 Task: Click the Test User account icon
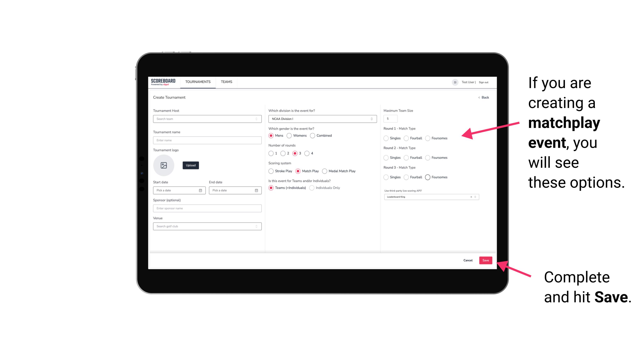pyautogui.click(x=453, y=82)
